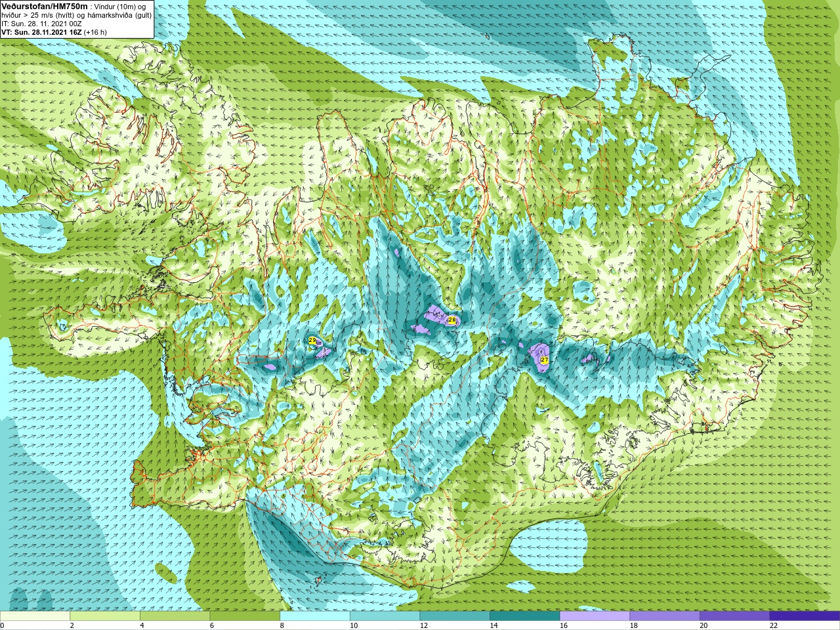The width and height of the screenshot is (840, 630).
Task: Select the 18–20 m/s medium purple legend swatch
Action: click(665, 616)
